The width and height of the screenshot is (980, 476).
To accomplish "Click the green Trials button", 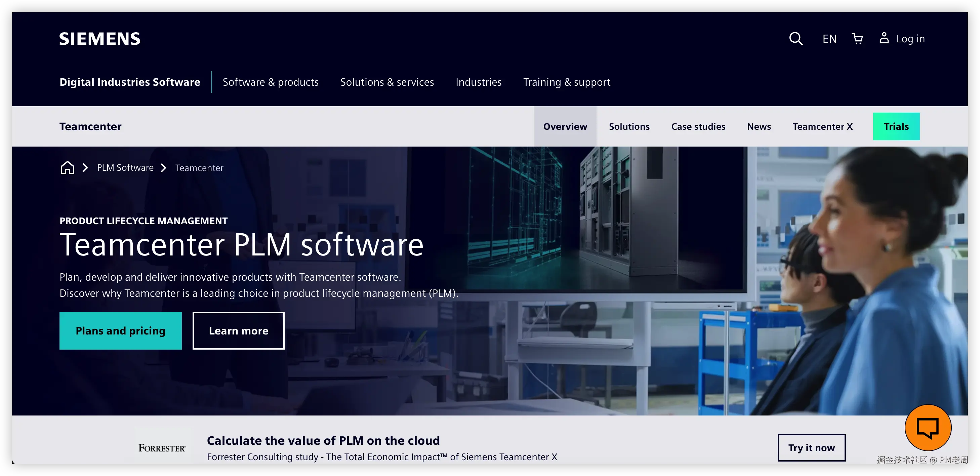I will pyautogui.click(x=896, y=126).
